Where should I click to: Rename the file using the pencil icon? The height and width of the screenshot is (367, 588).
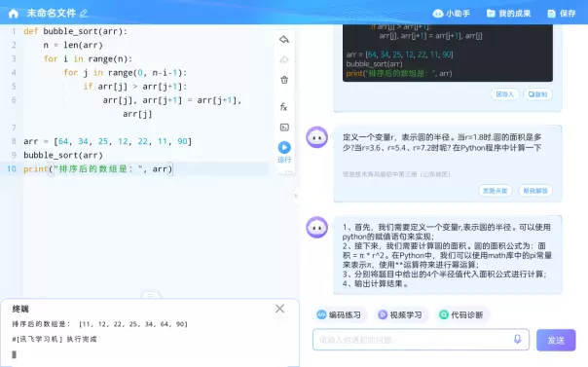click(x=84, y=14)
